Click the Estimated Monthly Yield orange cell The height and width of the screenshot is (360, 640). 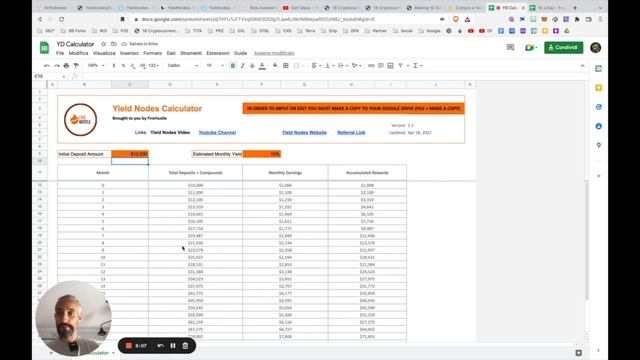pos(262,154)
